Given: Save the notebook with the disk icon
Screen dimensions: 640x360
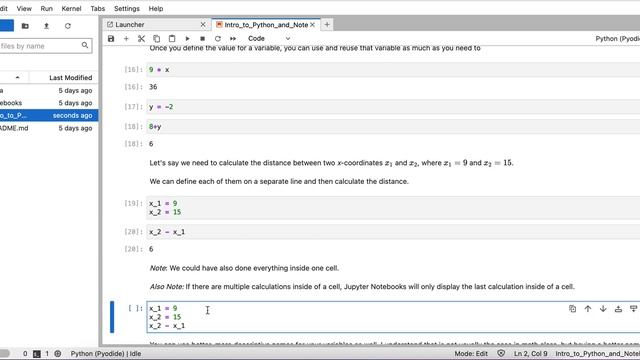Looking at the screenshot, I should tap(111, 38).
